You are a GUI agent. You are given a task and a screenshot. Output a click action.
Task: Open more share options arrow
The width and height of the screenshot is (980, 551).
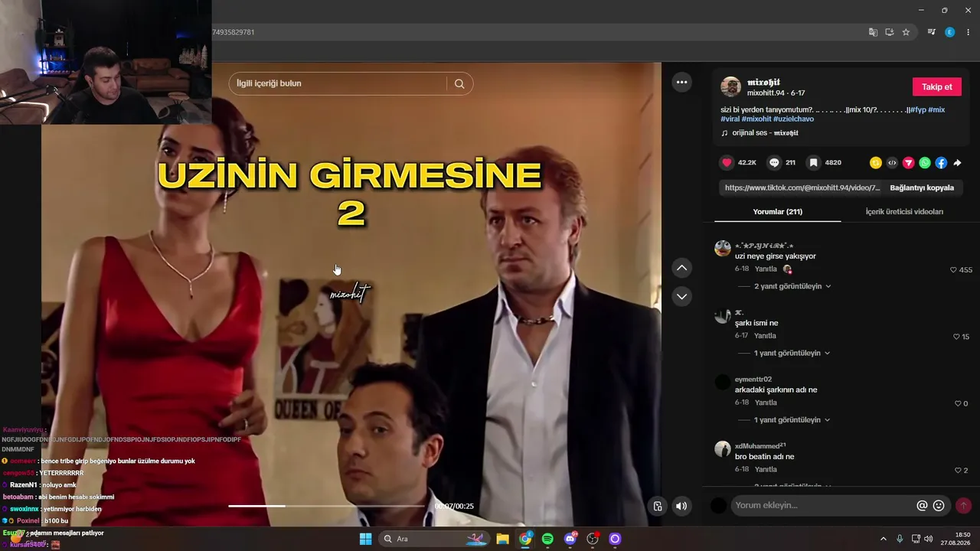click(x=957, y=163)
